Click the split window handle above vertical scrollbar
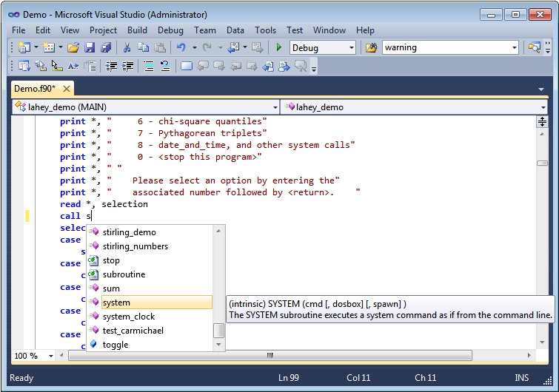Viewport: 559px width, 392px height. click(x=542, y=122)
